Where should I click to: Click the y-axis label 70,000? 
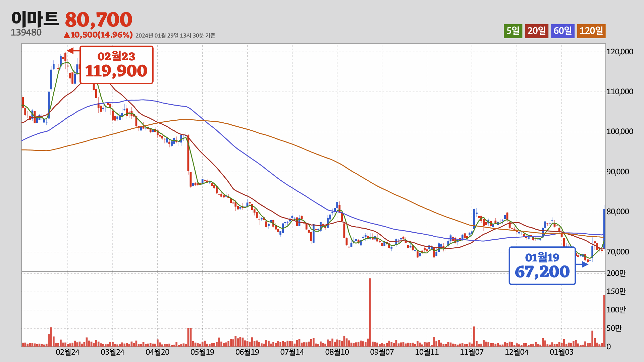[x=618, y=252]
